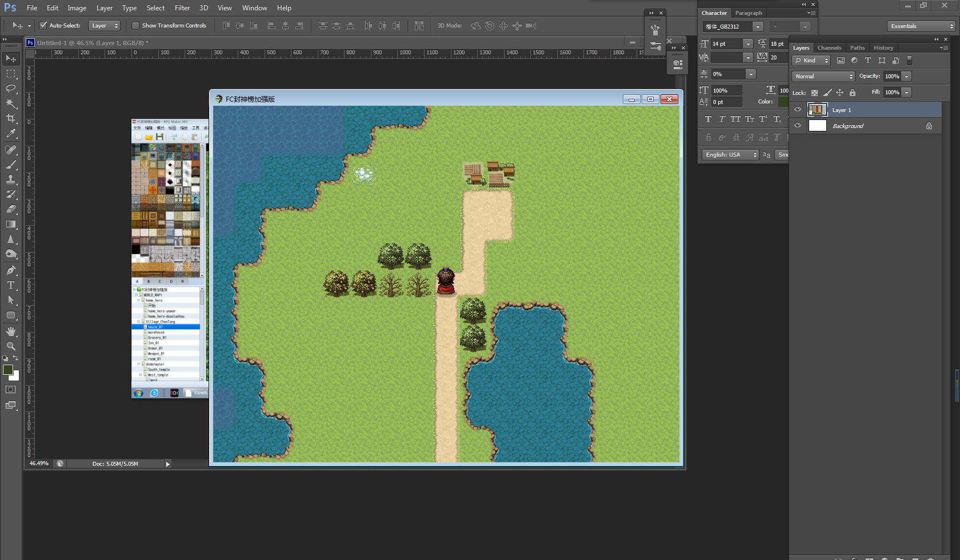Open the English: USA language dropdown
960x560 pixels.
tap(730, 155)
